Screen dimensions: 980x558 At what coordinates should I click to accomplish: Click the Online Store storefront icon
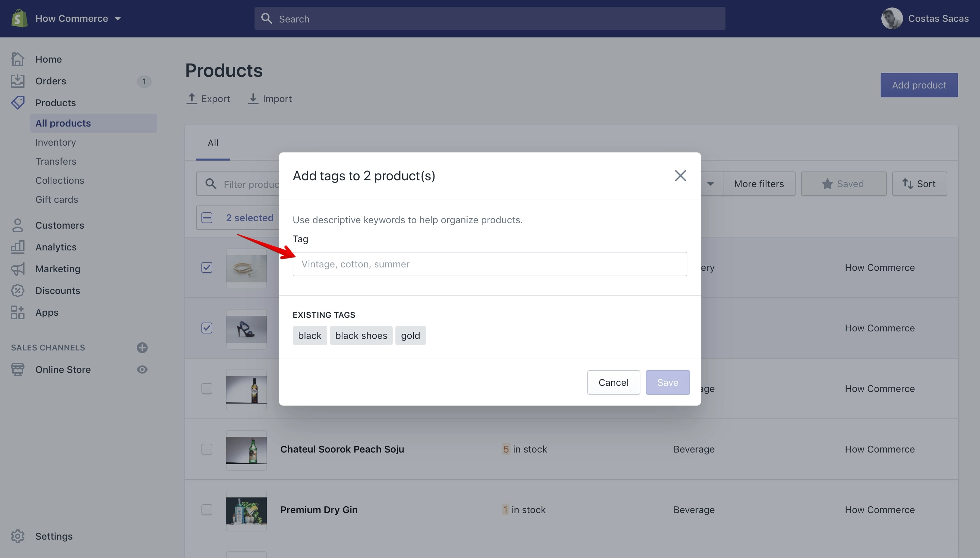tap(18, 370)
